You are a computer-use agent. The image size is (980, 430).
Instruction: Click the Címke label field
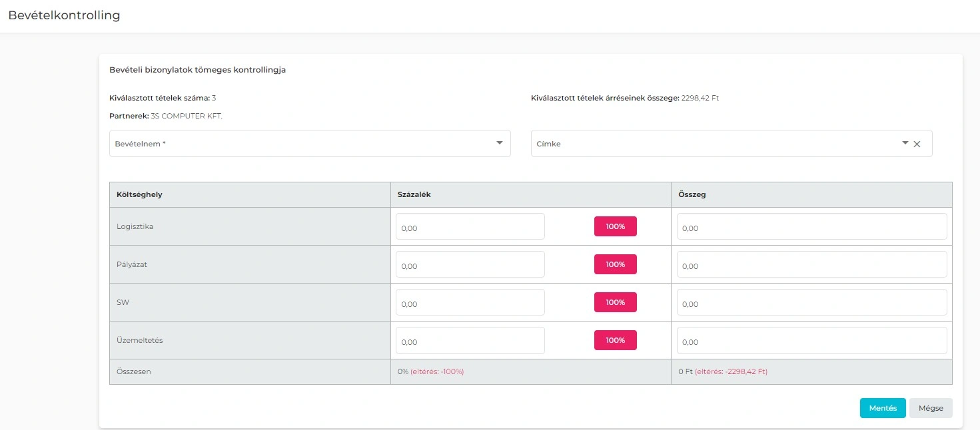tap(713, 144)
